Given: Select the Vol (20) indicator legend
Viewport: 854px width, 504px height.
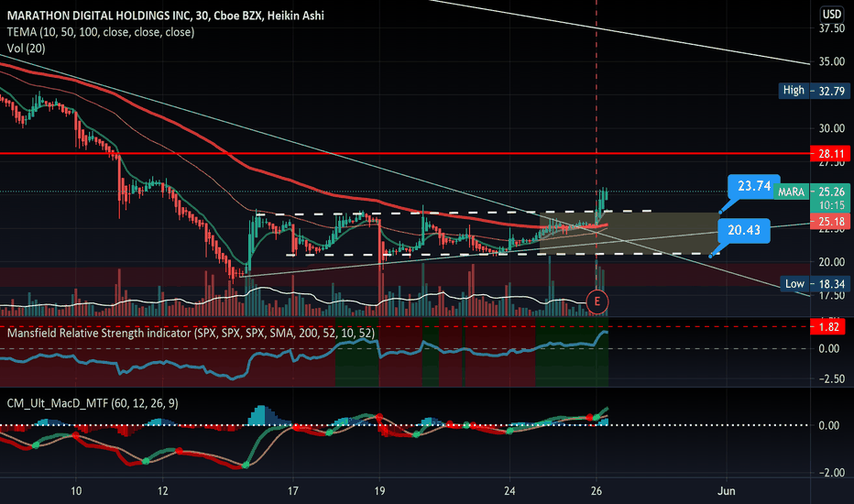Looking at the screenshot, I should (x=27, y=49).
